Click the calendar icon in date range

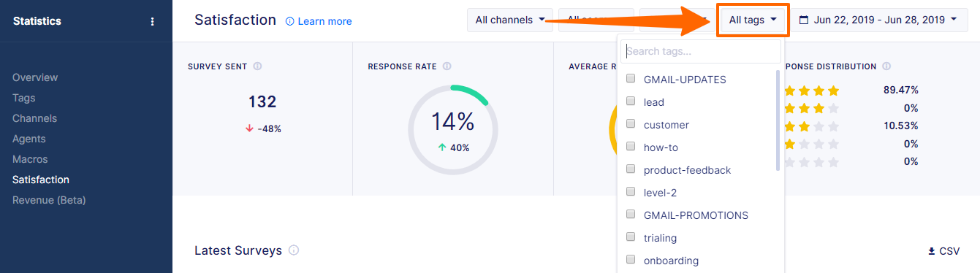[x=804, y=20]
